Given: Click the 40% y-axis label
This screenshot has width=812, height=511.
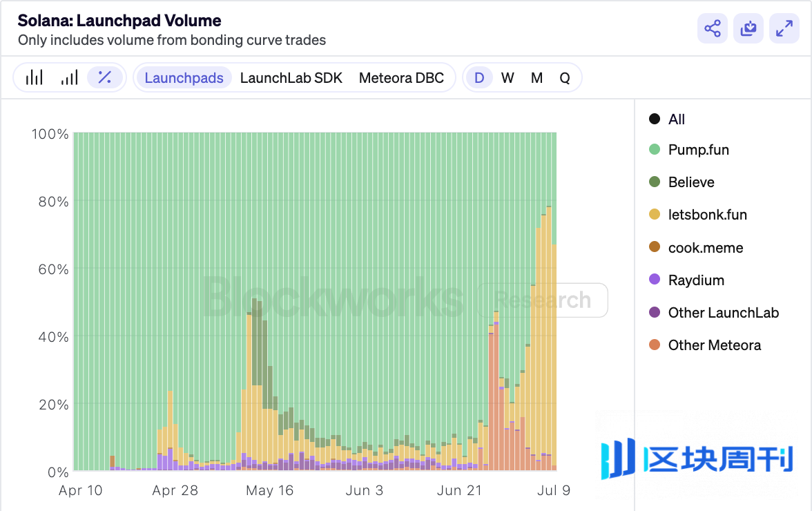Looking at the screenshot, I should click(x=53, y=337).
